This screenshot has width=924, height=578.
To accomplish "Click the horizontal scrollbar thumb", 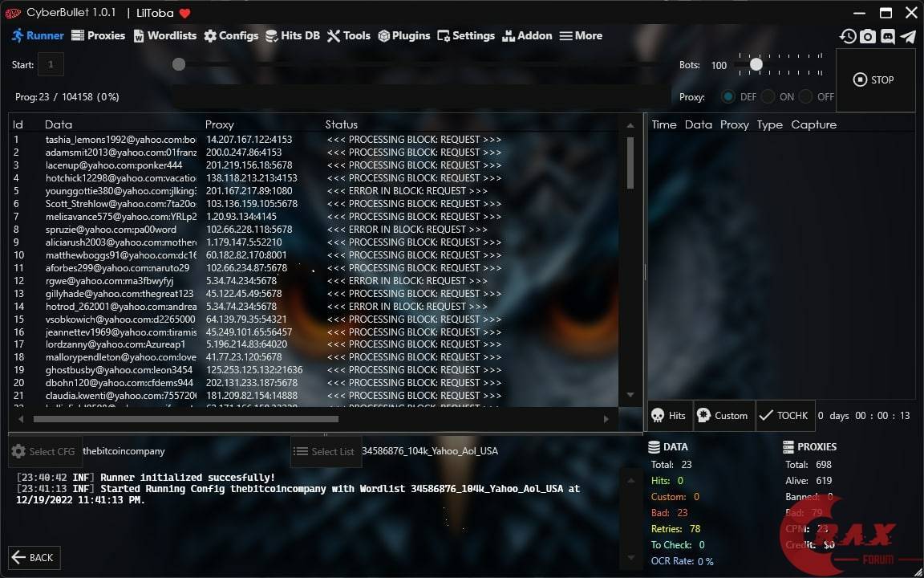I will click(185, 419).
